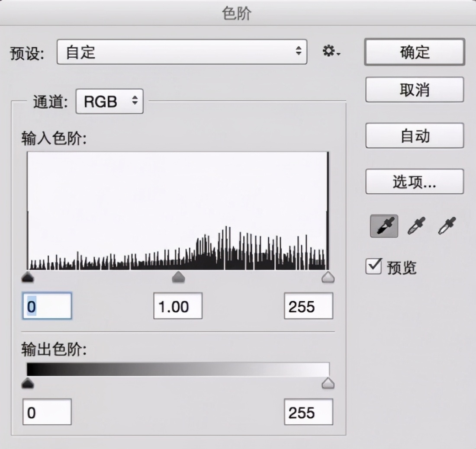Select the black point eyedropper
The height and width of the screenshot is (449, 476).
[384, 226]
